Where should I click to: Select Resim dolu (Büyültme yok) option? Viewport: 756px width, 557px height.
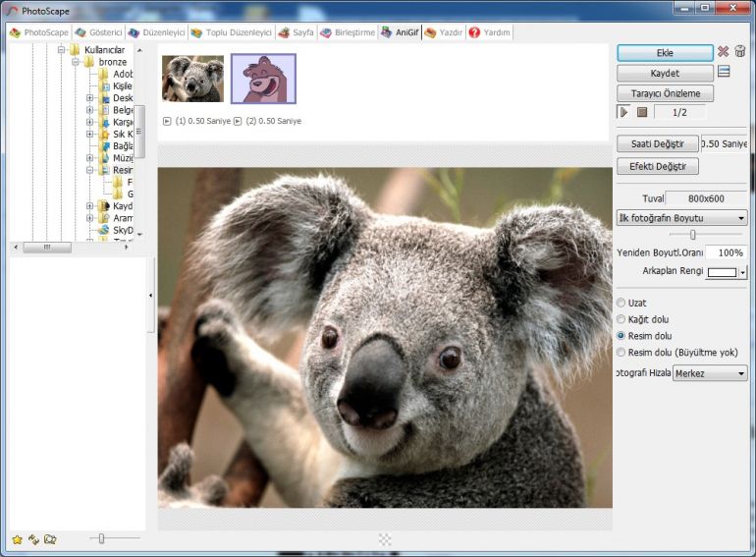coord(621,352)
